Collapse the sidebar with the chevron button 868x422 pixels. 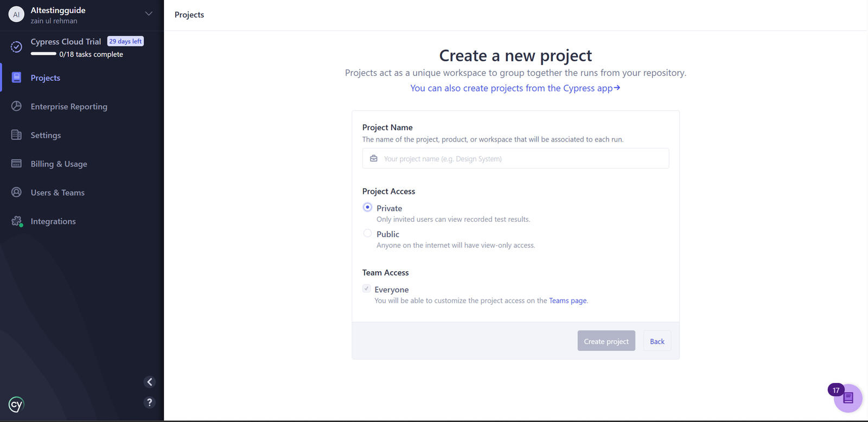pyautogui.click(x=150, y=382)
